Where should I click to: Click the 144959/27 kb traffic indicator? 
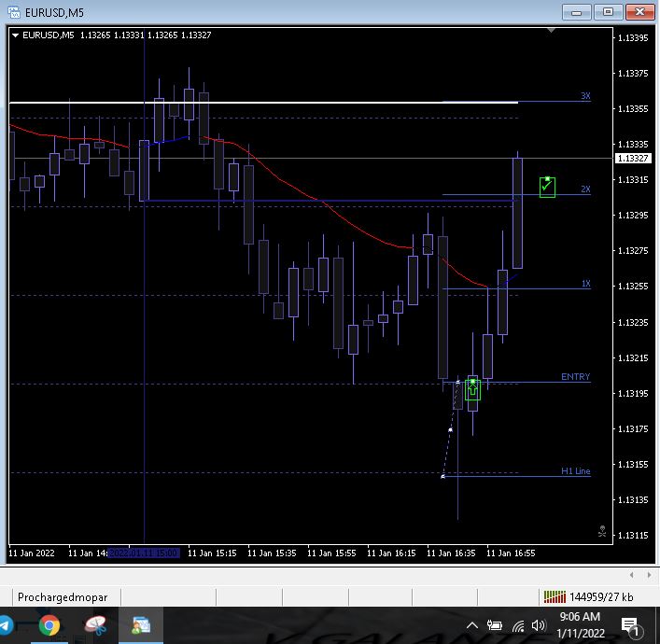(x=601, y=597)
